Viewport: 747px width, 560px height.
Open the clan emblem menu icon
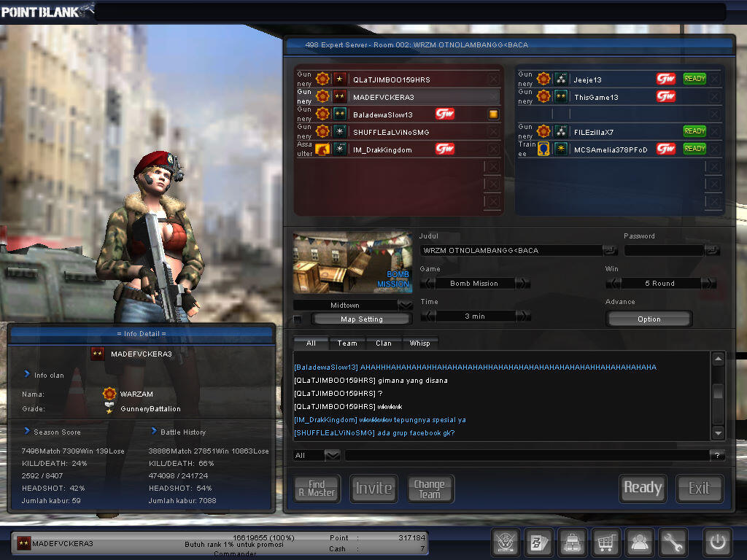pyautogui.click(x=506, y=542)
